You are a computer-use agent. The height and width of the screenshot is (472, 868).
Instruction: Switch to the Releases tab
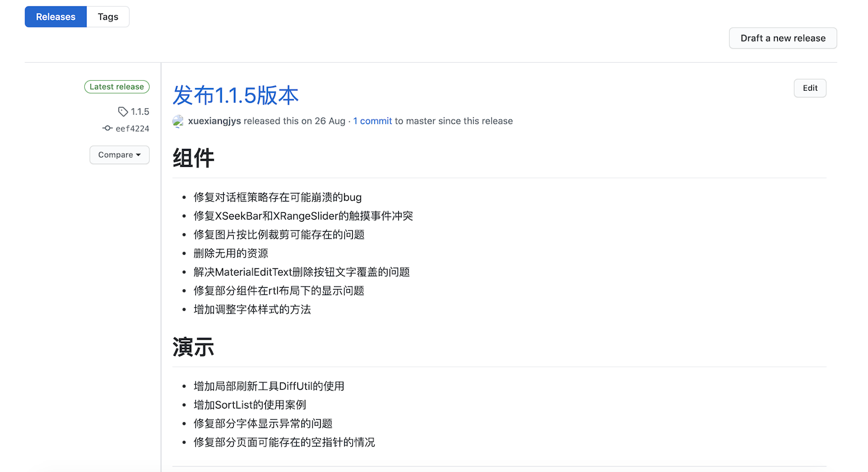point(55,17)
